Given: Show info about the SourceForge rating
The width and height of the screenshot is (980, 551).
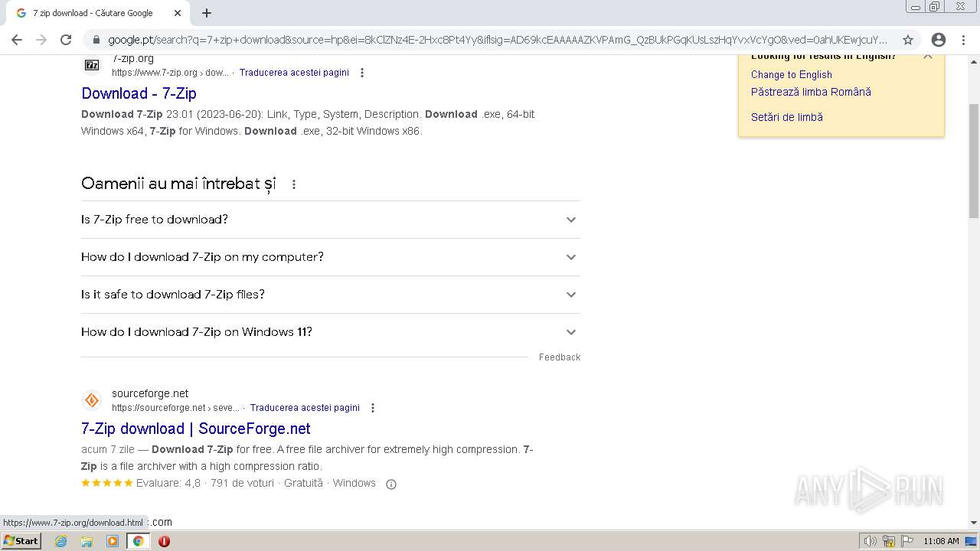Looking at the screenshot, I should coord(391,484).
